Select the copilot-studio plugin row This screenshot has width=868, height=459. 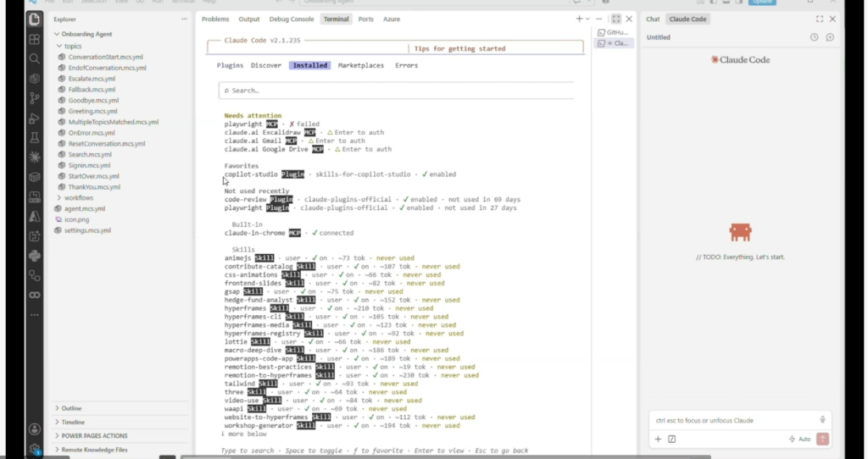tap(341, 174)
